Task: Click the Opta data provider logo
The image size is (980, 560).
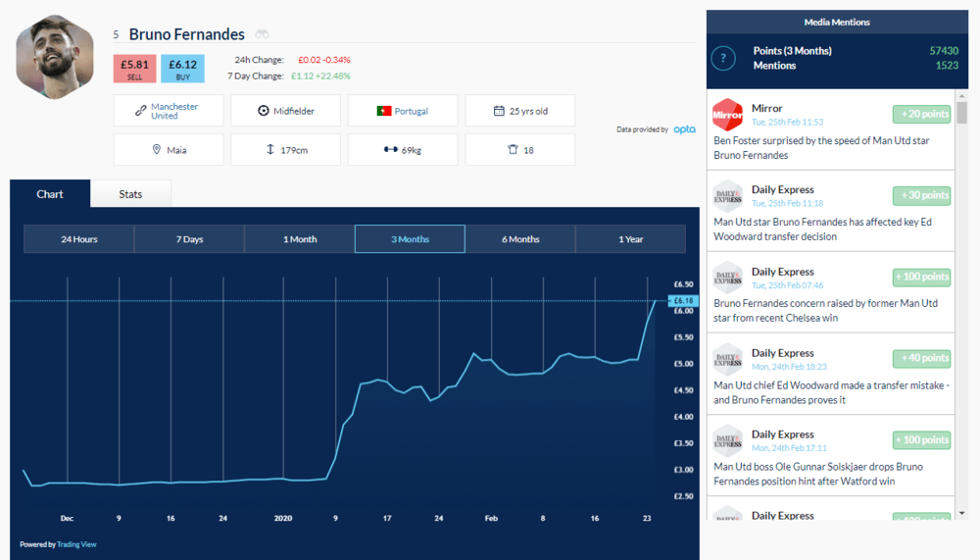Action: (x=684, y=128)
